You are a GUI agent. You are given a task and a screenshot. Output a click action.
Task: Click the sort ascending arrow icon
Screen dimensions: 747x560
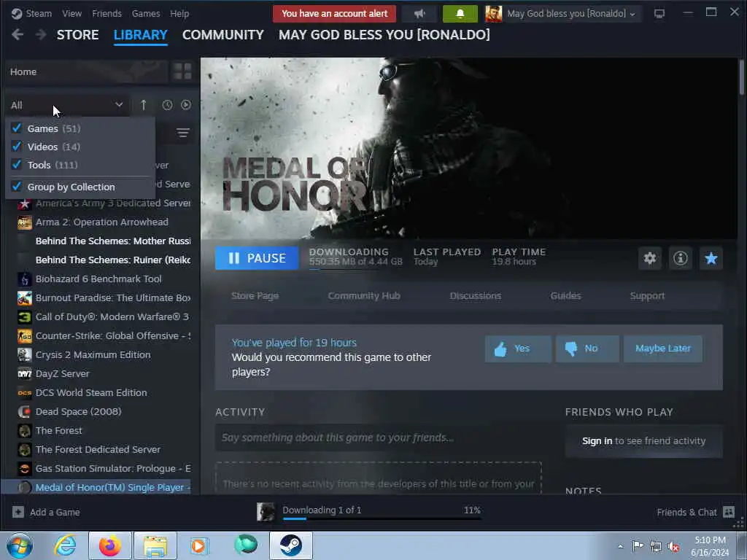coord(144,105)
